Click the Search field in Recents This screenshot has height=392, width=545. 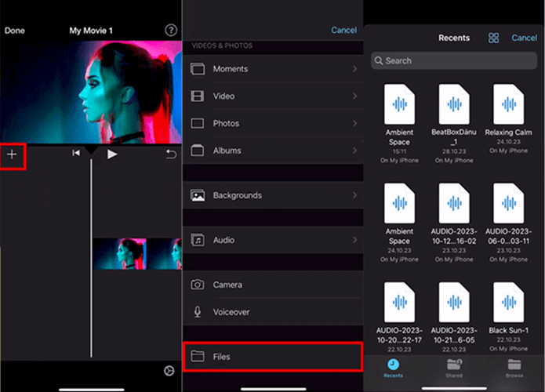[454, 61]
